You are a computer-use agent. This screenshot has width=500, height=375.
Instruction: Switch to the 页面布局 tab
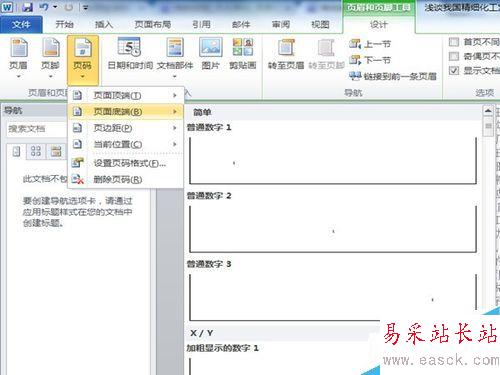[153, 24]
